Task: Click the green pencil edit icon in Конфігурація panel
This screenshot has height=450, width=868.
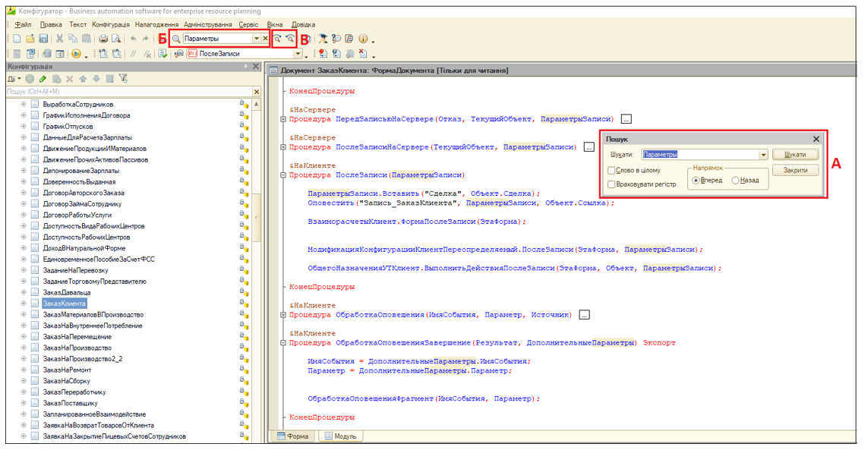Action: click(43, 79)
